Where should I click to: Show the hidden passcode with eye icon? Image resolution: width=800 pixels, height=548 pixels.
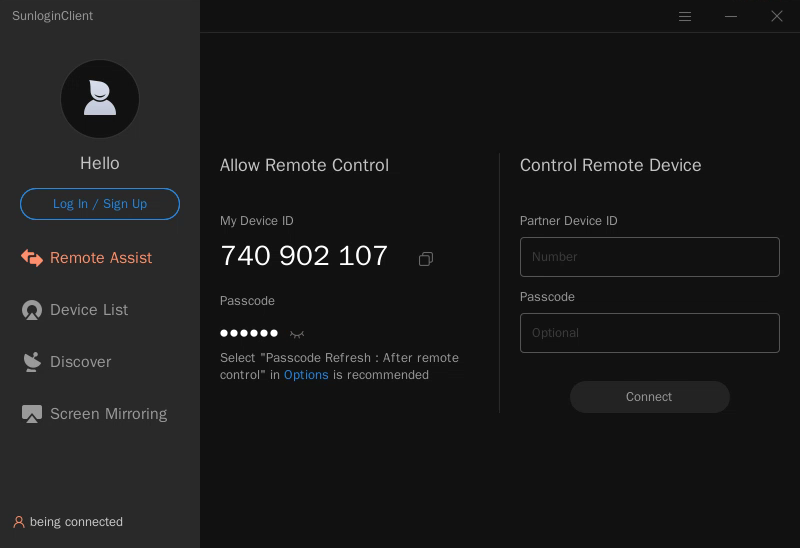tap(297, 334)
